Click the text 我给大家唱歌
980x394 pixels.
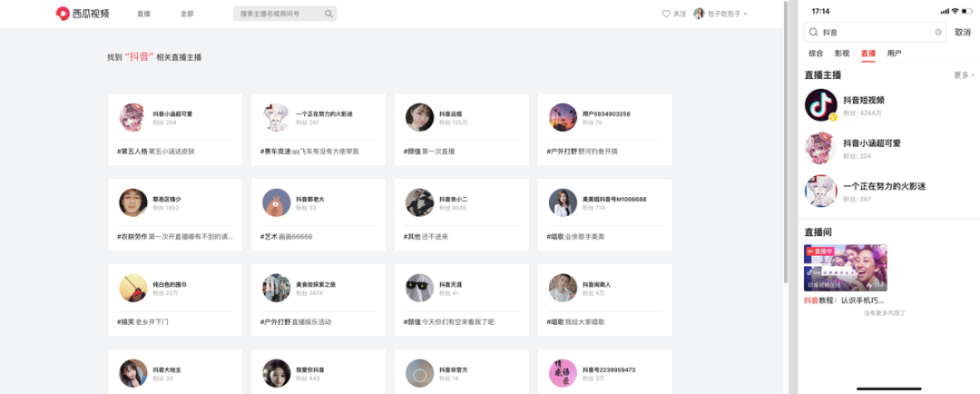click(x=584, y=321)
